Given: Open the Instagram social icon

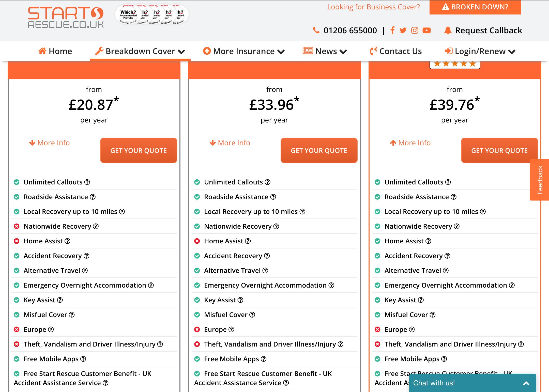Looking at the screenshot, I should point(415,30).
